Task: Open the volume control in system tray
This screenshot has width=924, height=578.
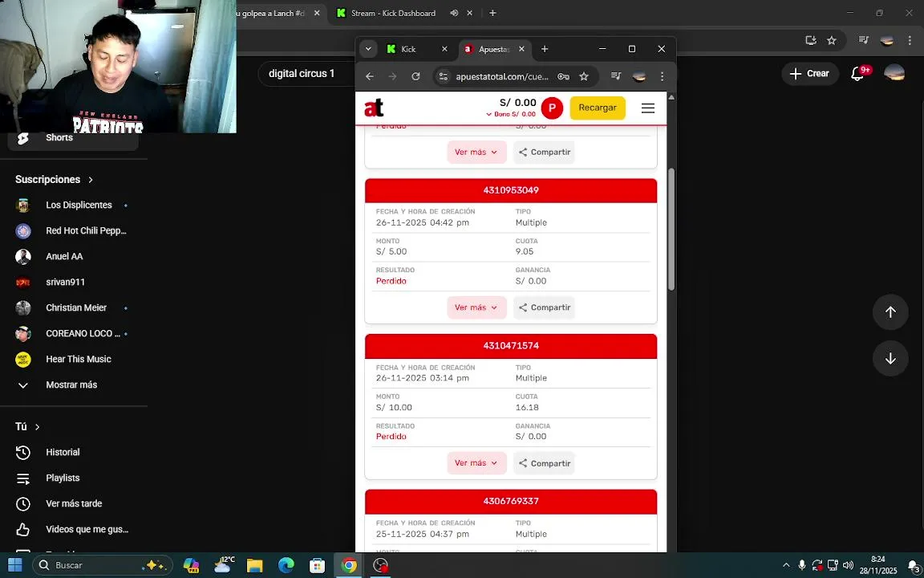Action: tap(848, 565)
